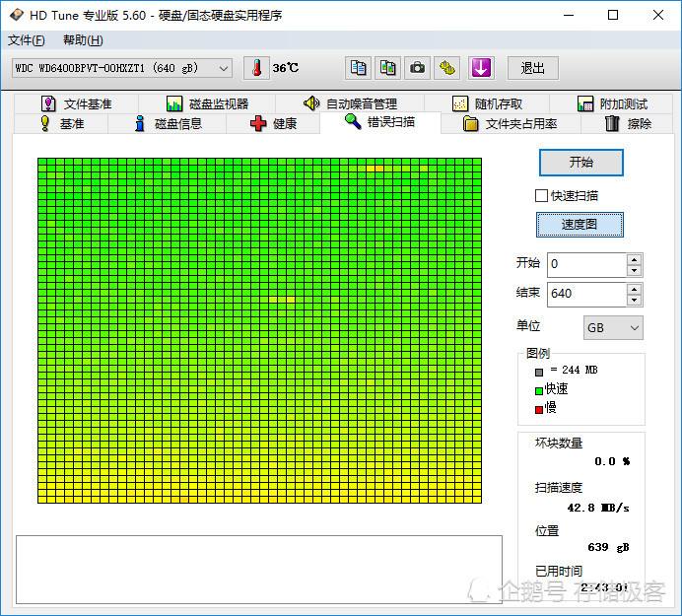Click the red 慢 legend swatch

(x=539, y=409)
